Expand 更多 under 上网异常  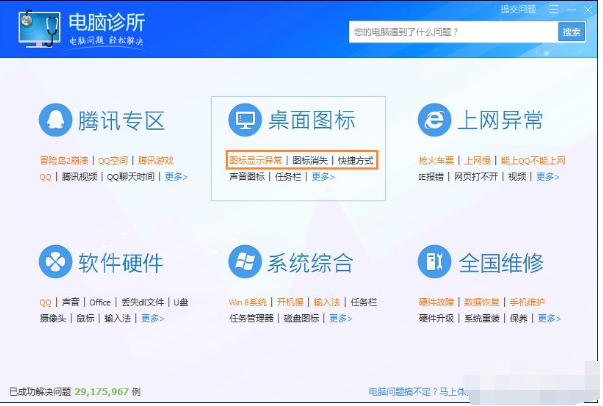click(x=547, y=177)
